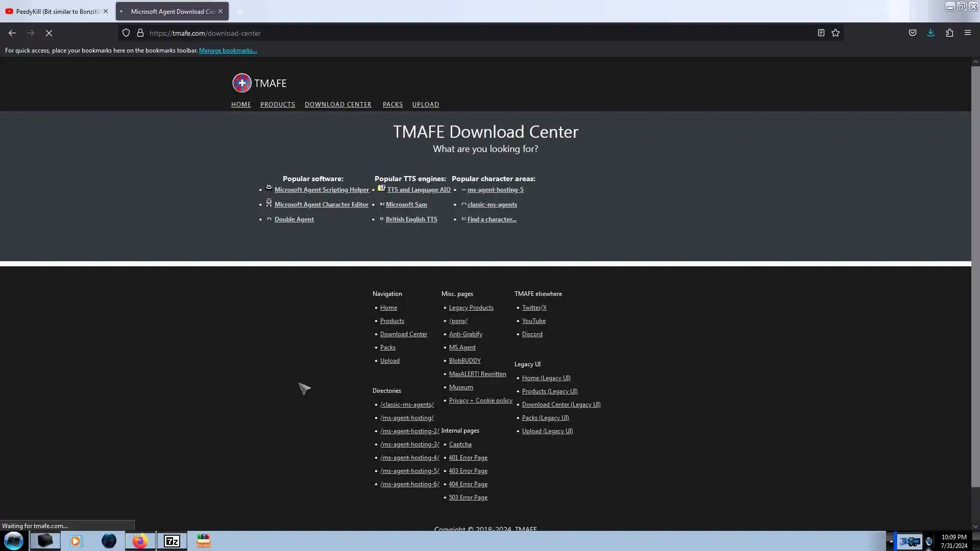
Task: Open 7-Zip from the taskbar
Action: [x=172, y=541]
